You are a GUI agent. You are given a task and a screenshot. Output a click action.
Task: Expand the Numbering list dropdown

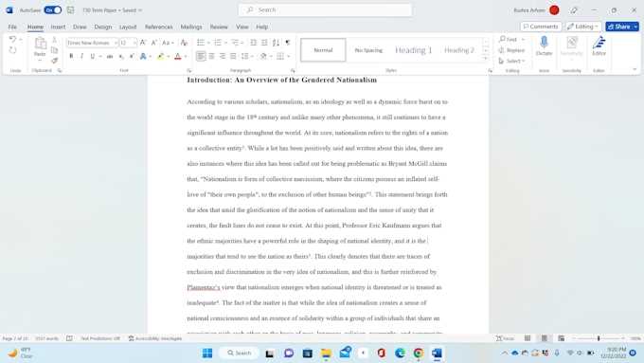tap(225, 43)
